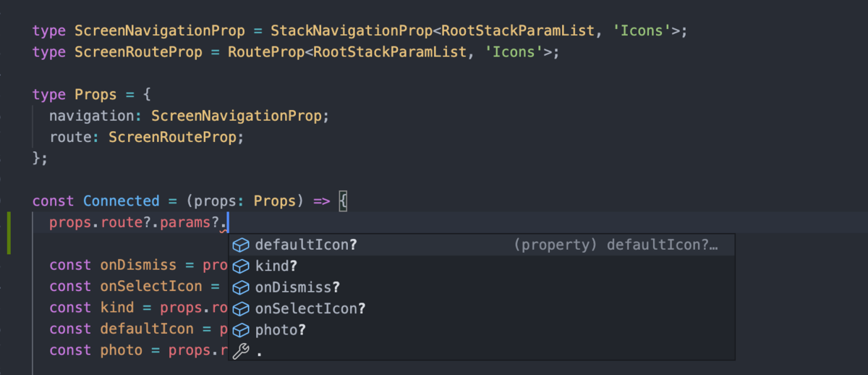Viewport: 868px width, 375px height.
Task: Click the green modified-lines gutter marker
Action: click(x=9, y=233)
